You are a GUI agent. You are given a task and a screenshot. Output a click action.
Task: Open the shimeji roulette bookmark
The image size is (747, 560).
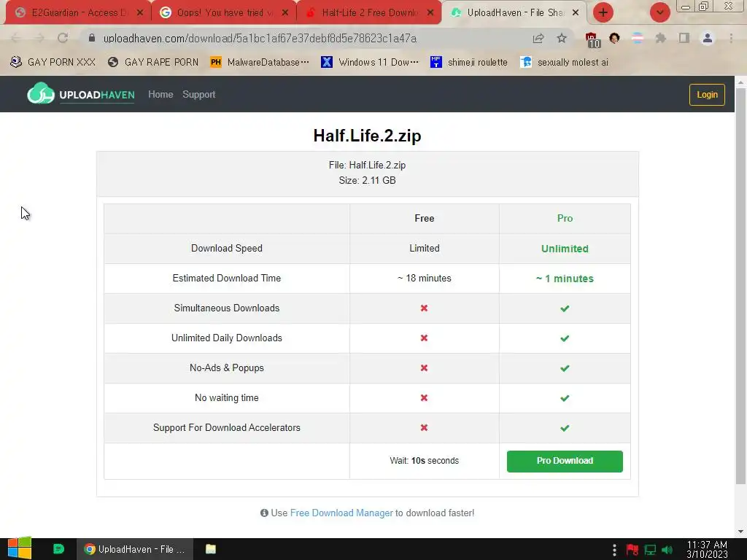(x=468, y=62)
